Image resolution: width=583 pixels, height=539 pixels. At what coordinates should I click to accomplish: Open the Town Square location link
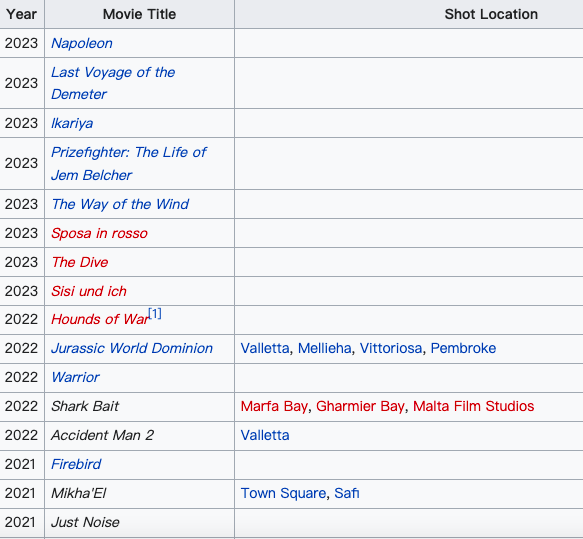pyautogui.click(x=283, y=493)
